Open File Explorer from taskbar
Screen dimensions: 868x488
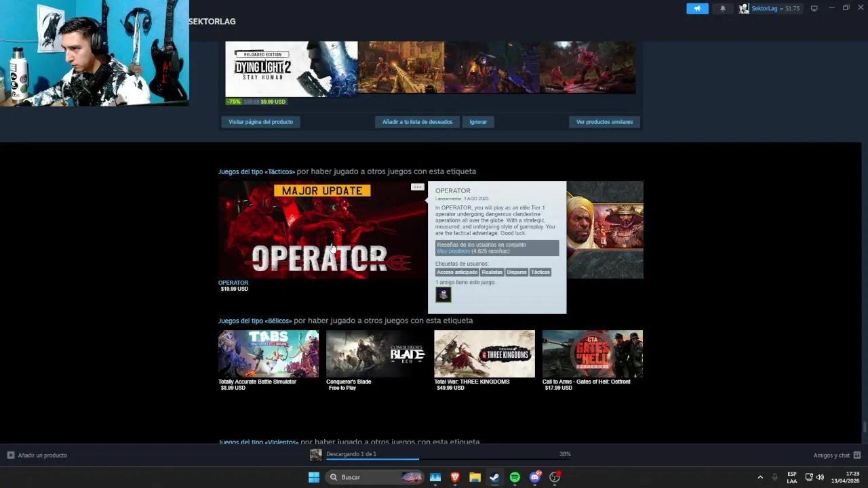(x=475, y=477)
